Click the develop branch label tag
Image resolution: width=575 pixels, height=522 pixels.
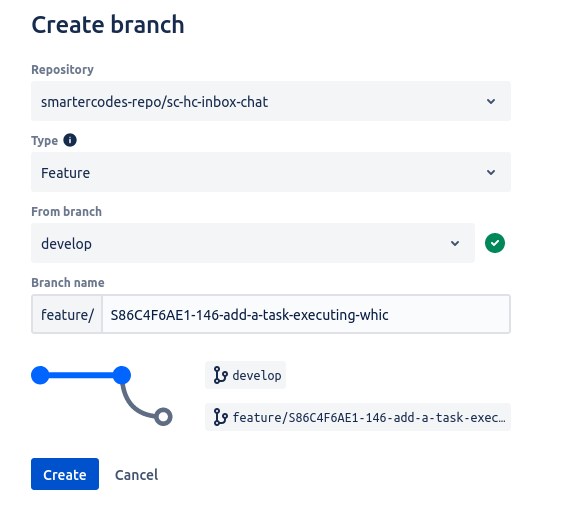coord(245,375)
